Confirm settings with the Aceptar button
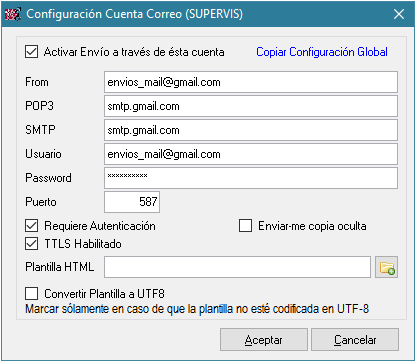 pyautogui.click(x=264, y=340)
